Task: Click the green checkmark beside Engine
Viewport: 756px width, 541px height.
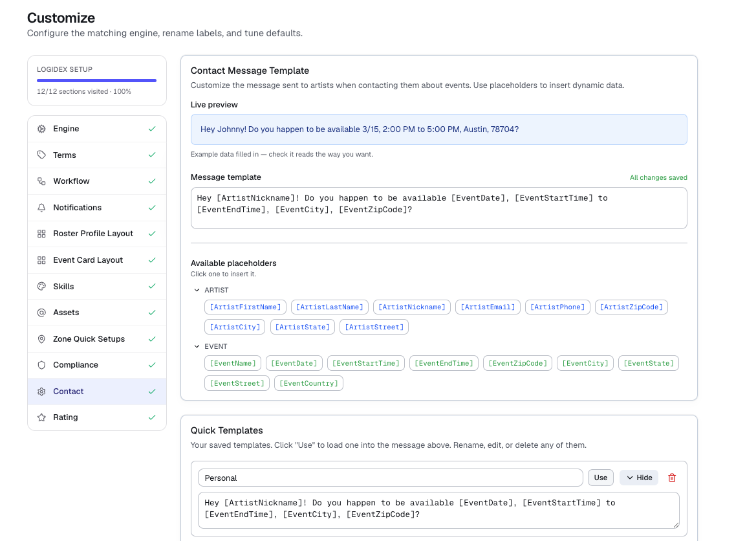Action: pyautogui.click(x=152, y=129)
